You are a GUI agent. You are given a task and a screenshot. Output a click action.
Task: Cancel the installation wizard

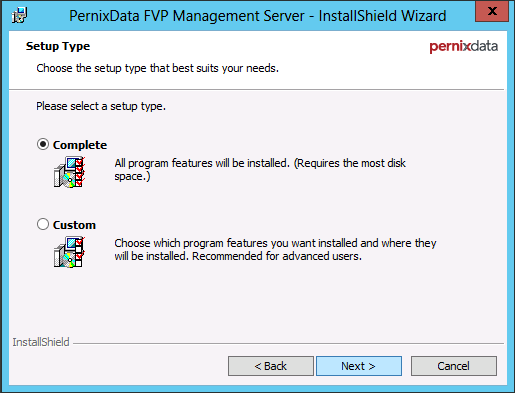[x=454, y=366]
